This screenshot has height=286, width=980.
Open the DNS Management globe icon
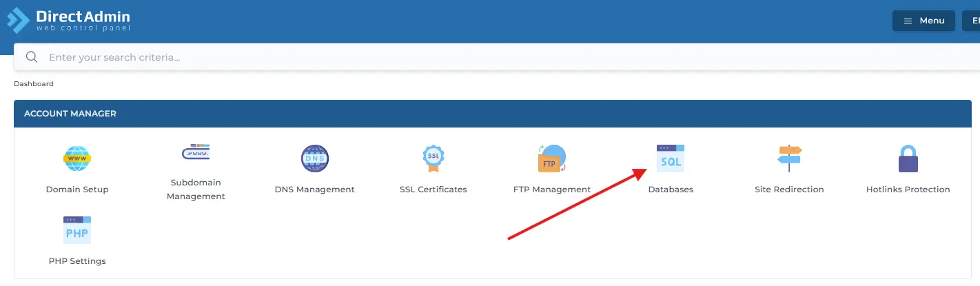coord(315,159)
